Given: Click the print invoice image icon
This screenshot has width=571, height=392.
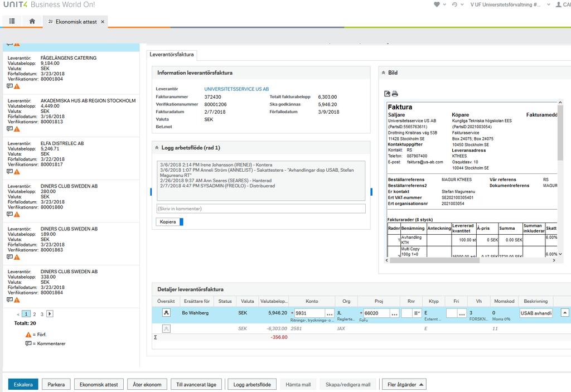Looking at the screenshot, I should pos(395,94).
